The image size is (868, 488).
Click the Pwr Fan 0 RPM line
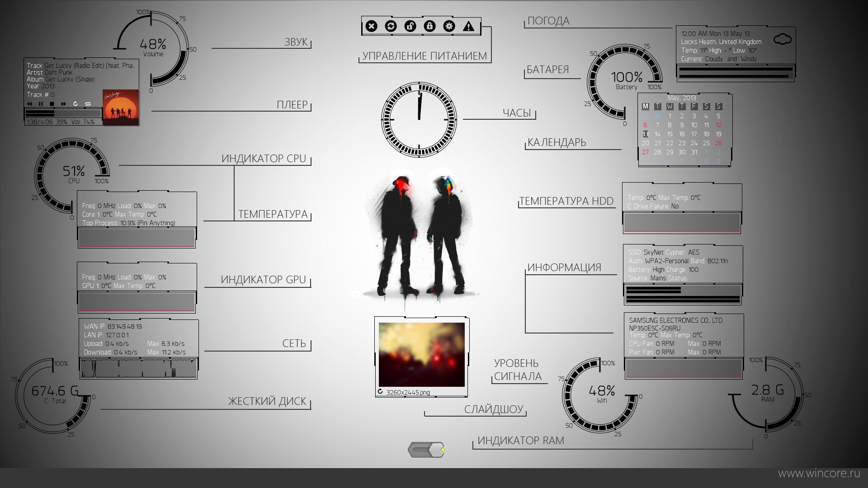[675, 352]
